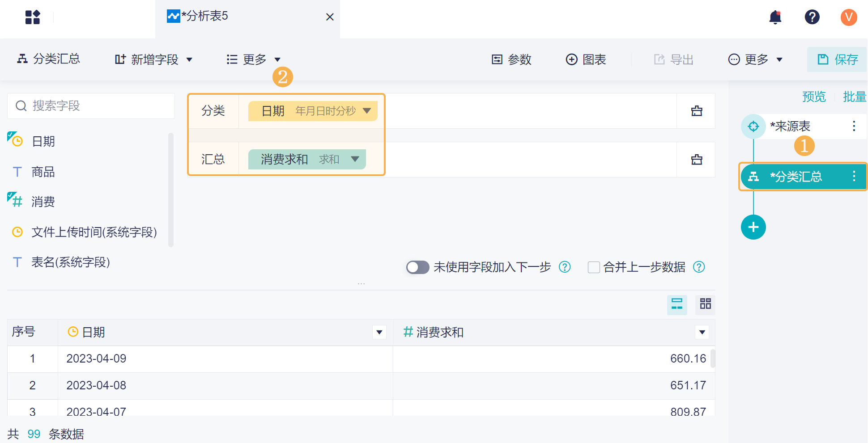Screen dimensions: 868x443
Task: Click the 保存 button
Action: (837, 59)
